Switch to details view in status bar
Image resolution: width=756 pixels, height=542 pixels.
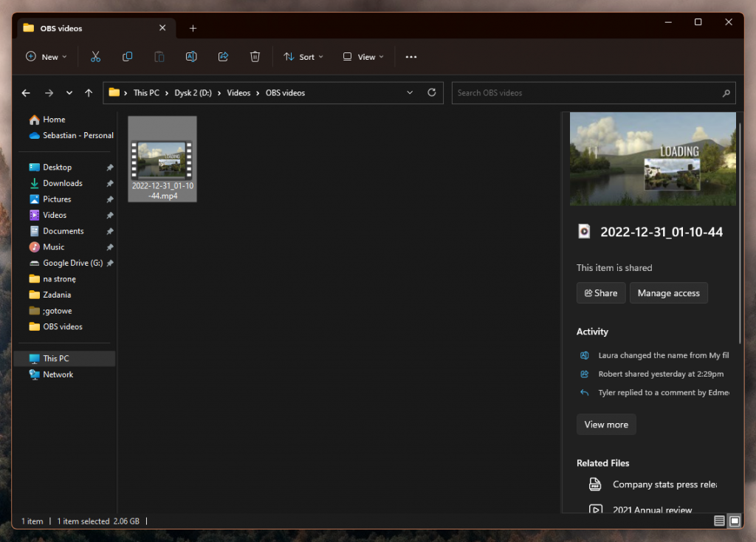(x=718, y=521)
